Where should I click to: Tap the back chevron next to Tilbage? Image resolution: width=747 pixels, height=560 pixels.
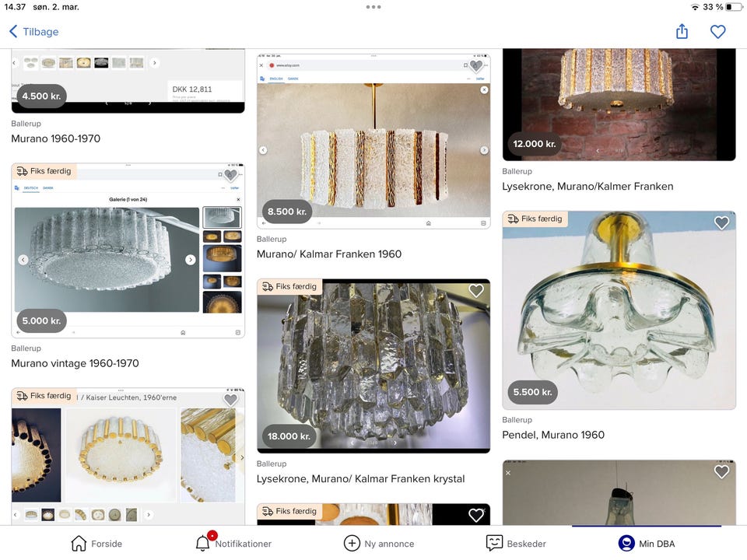[12, 32]
